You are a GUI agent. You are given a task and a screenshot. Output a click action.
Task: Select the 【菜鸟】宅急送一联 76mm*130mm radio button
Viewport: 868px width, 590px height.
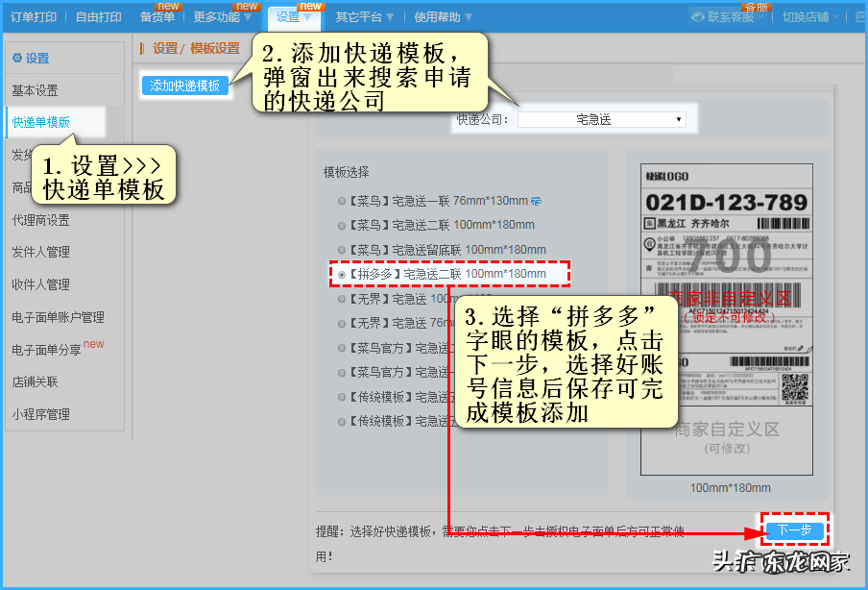(x=342, y=200)
